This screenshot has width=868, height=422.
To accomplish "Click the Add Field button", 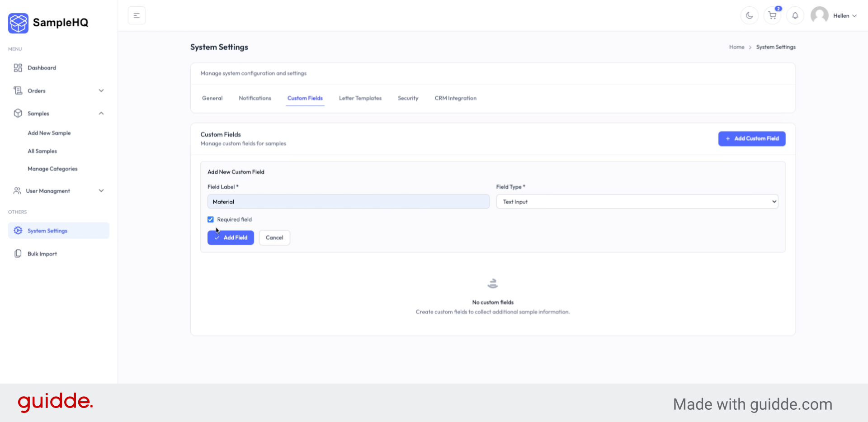I will tap(231, 237).
